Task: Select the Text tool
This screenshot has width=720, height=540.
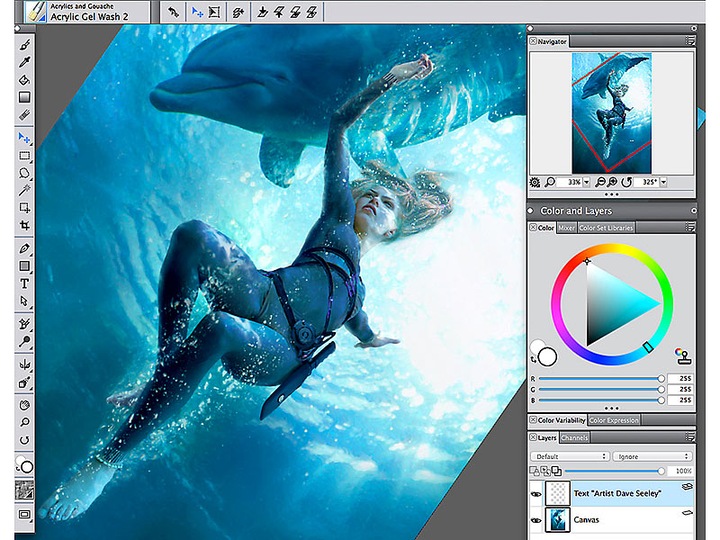Action: pos(25,283)
